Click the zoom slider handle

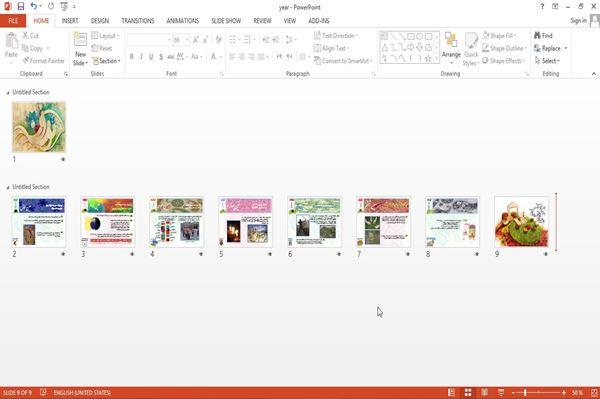click(525, 392)
